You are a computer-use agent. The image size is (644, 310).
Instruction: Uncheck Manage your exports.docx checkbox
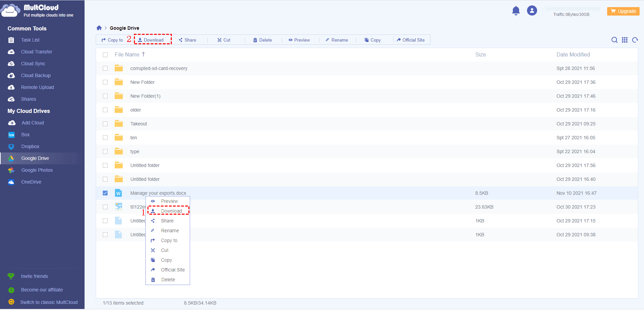pyautogui.click(x=105, y=193)
